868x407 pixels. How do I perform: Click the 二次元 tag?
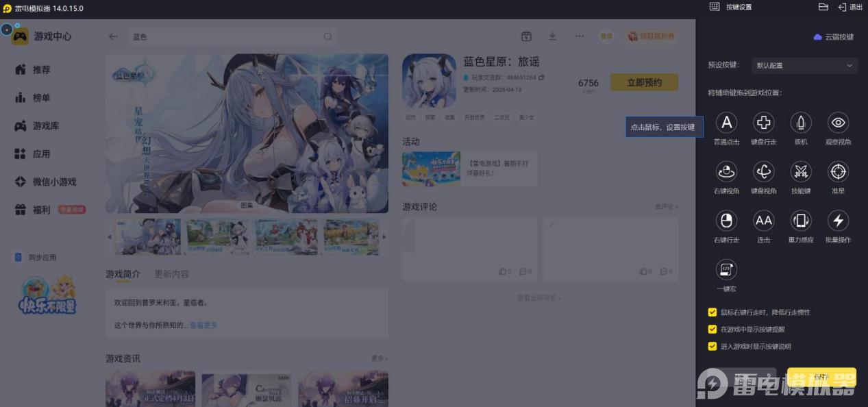coord(501,117)
